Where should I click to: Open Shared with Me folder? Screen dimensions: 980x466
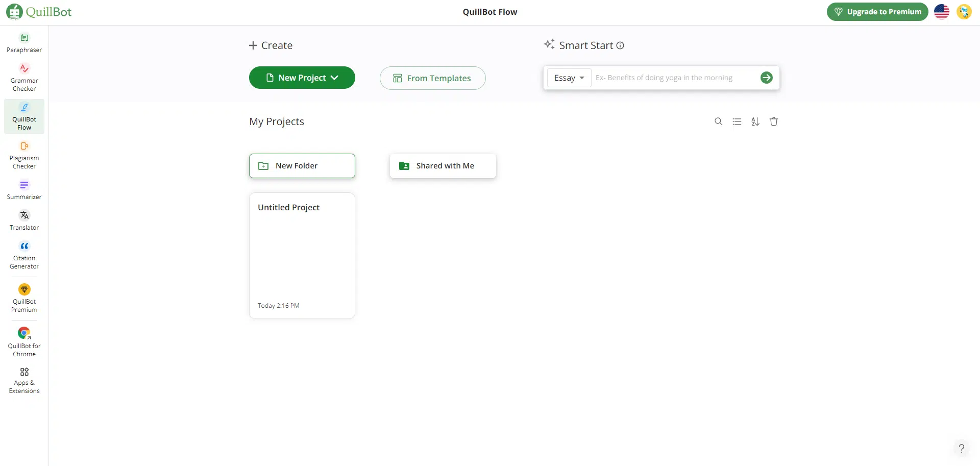coord(443,166)
